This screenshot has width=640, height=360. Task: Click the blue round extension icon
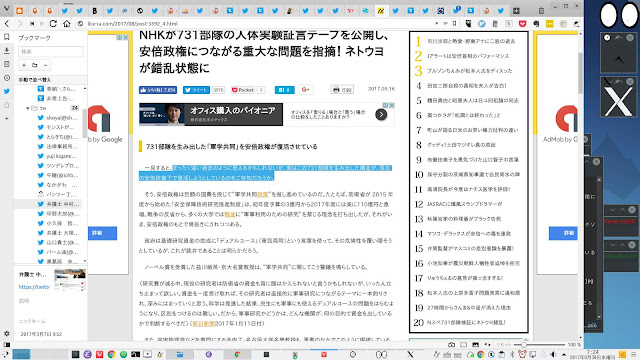click(482, 24)
